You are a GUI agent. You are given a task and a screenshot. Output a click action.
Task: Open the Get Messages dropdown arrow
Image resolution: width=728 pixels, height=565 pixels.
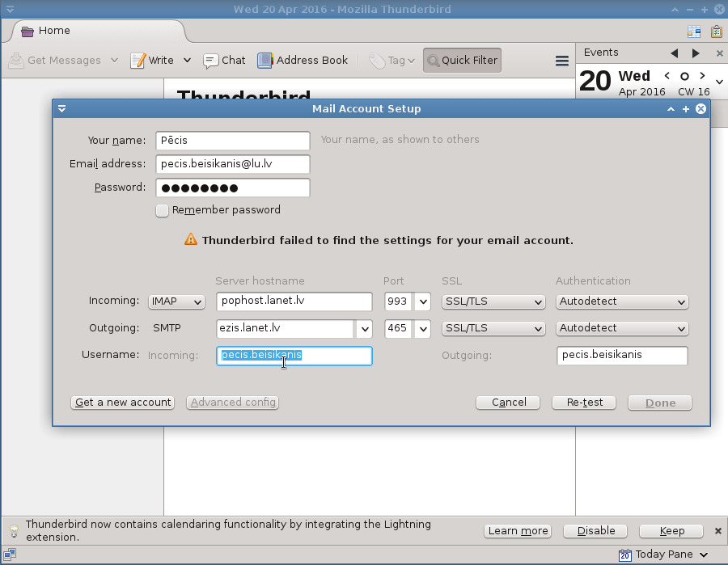114,61
